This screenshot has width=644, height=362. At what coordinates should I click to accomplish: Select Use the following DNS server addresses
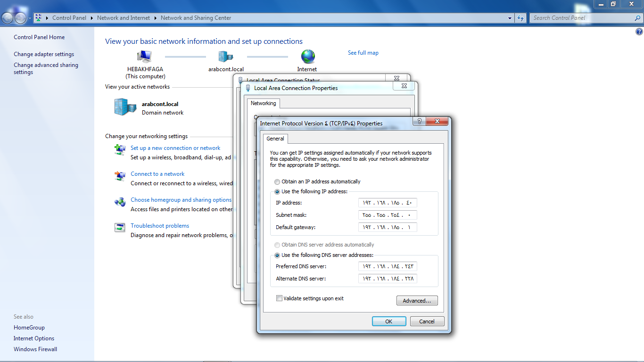point(277,255)
